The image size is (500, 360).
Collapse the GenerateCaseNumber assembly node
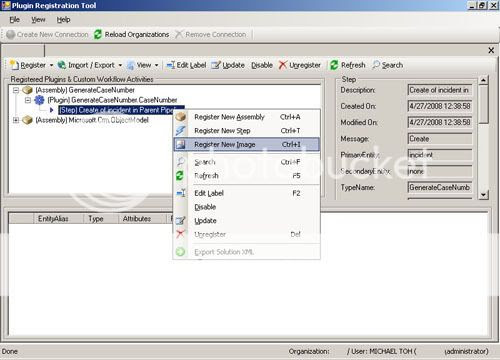point(16,90)
